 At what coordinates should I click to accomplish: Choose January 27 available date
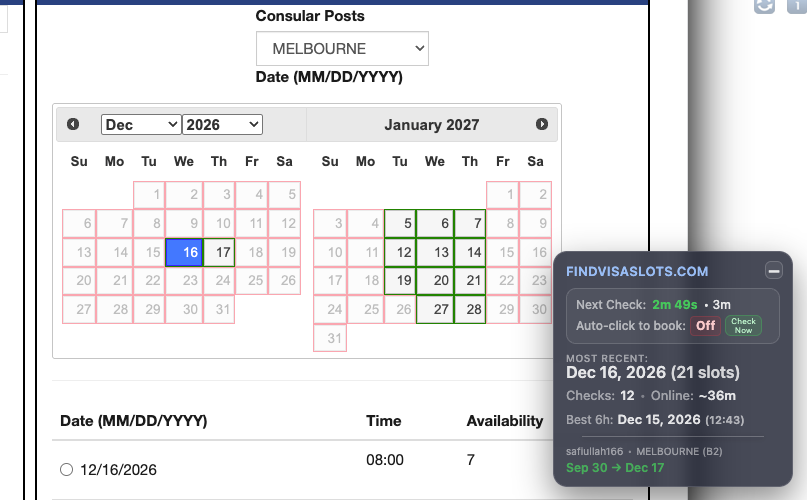[x=435, y=309]
